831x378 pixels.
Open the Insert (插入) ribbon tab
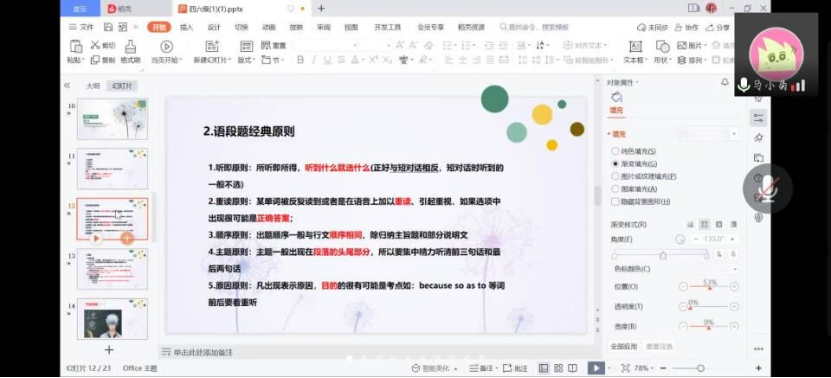[x=187, y=27]
